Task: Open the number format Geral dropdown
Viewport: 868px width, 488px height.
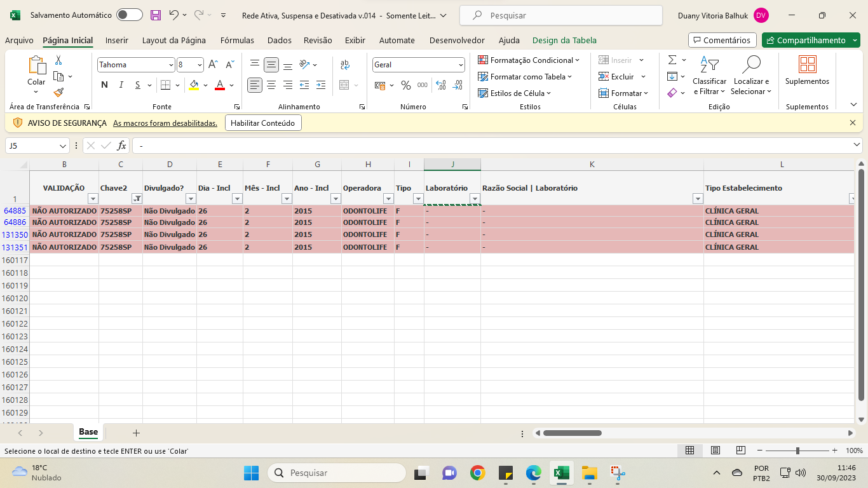Action: pyautogui.click(x=461, y=65)
